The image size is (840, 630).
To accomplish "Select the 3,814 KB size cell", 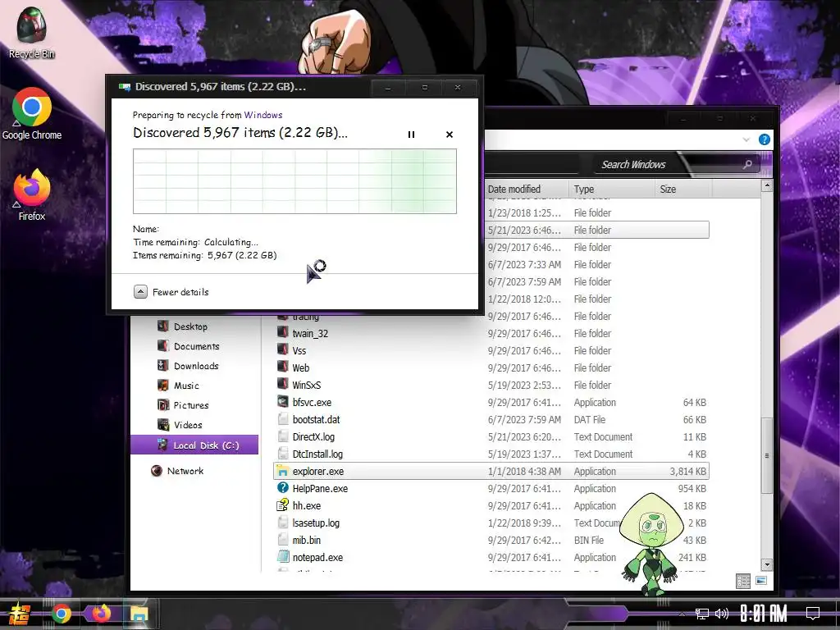I will 688,472.
